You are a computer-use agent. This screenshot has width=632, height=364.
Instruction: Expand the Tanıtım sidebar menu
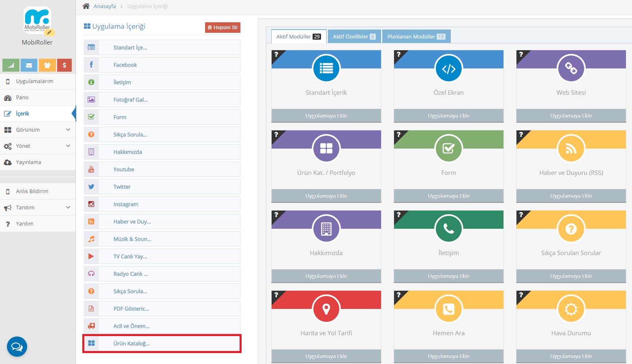point(38,207)
